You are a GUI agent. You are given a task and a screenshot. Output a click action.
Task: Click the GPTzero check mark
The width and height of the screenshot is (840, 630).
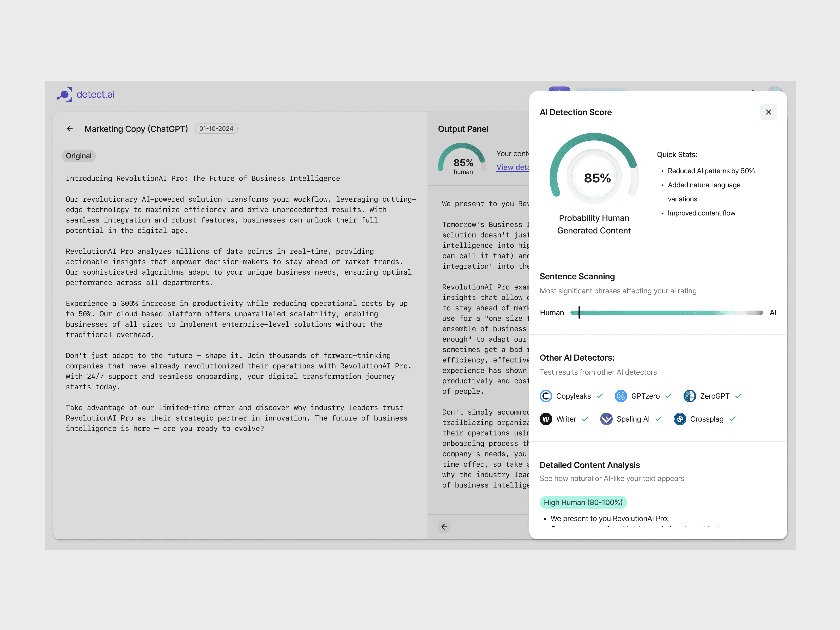pos(668,396)
